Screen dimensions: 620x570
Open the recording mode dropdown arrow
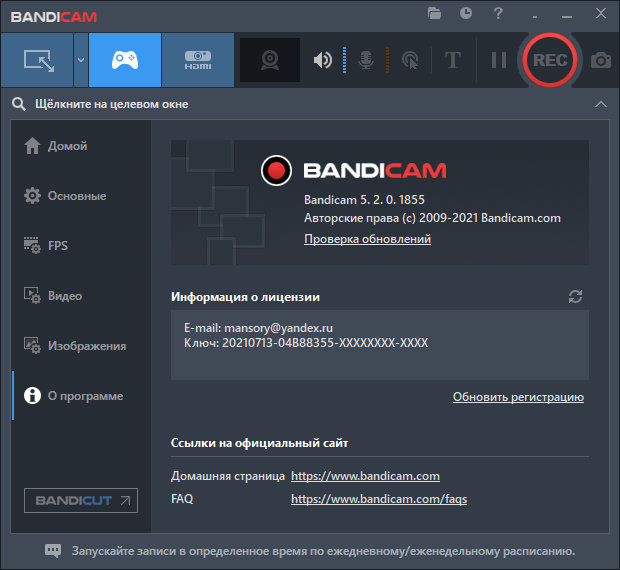(80, 60)
